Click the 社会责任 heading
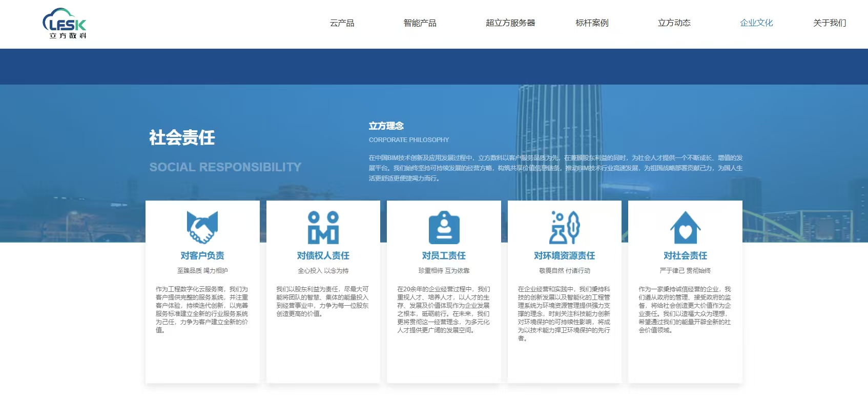868x399 pixels. (182, 137)
